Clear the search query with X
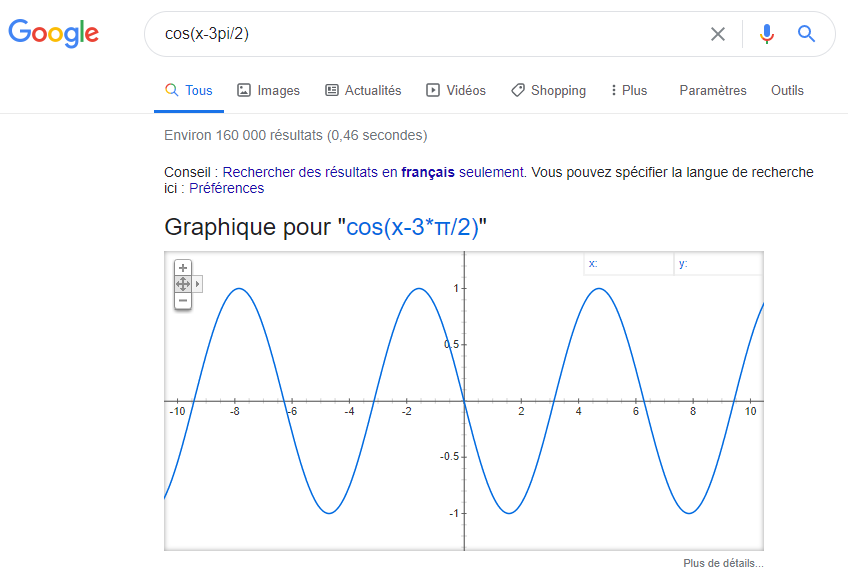This screenshot has width=848, height=582. [x=718, y=34]
